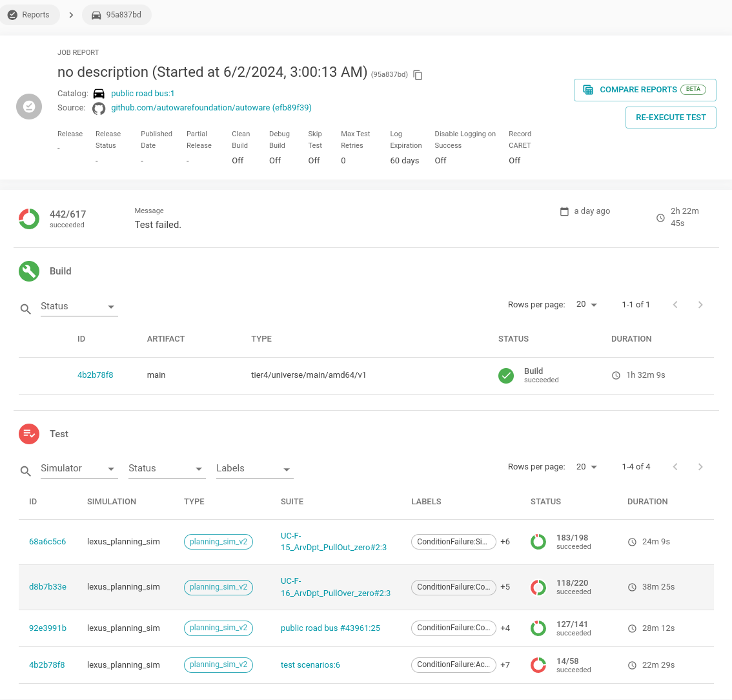Open the autoware GitHub source link
Viewport: 732px width, 700px height.
(211, 108)
